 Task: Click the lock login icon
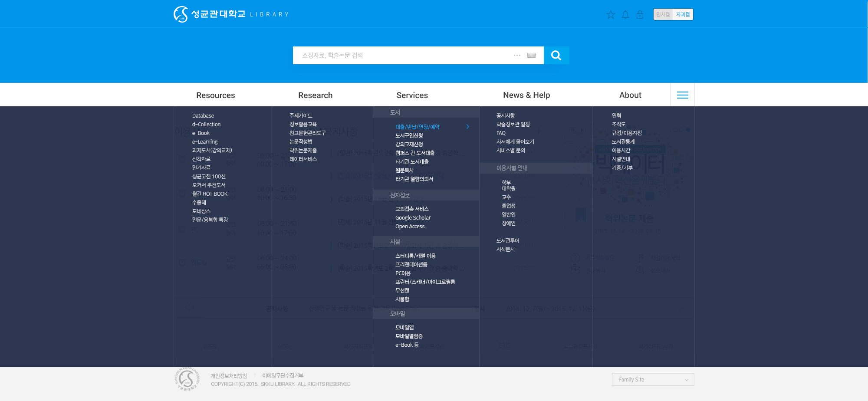[640, 15]
